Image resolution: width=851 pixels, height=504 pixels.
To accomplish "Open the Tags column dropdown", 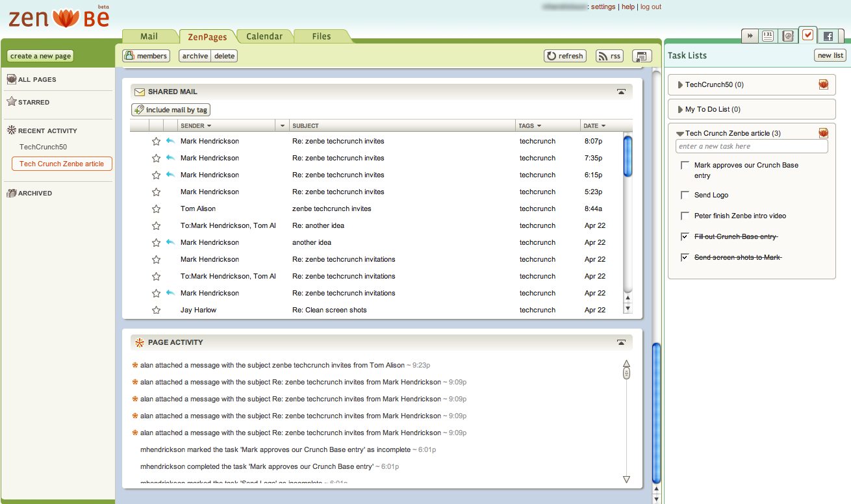I will [x=540, y=126].
